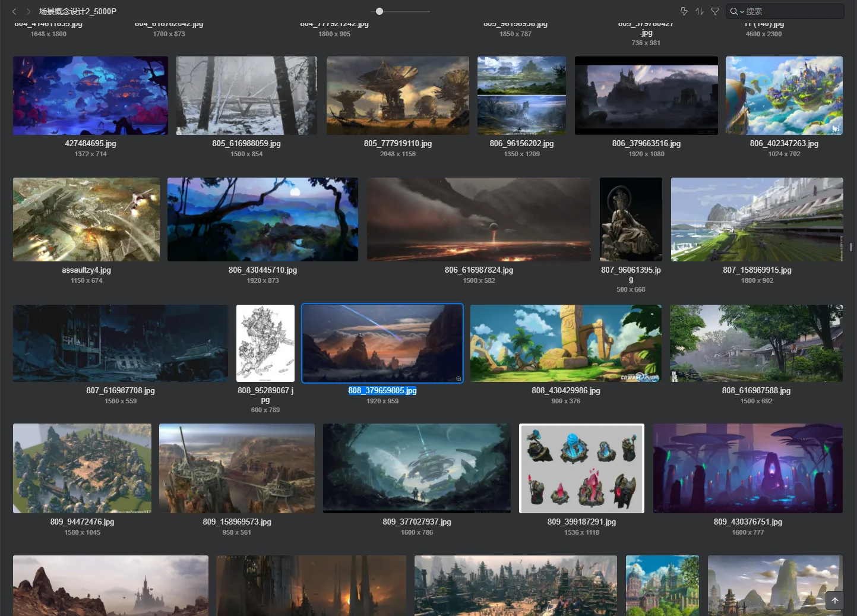Go back with the left arrow icon
The image size is (857, 616).
pos(14,11)
